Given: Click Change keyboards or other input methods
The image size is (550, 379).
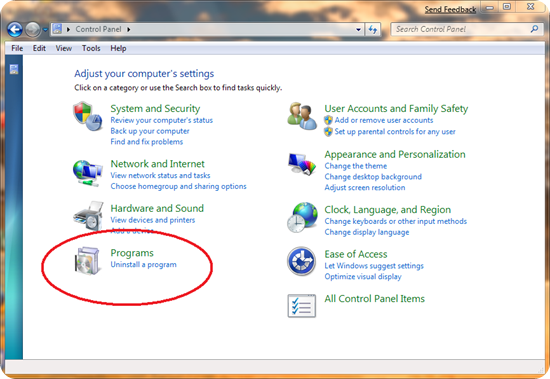Looking at the screenshot, I should (x=396, y=221).
